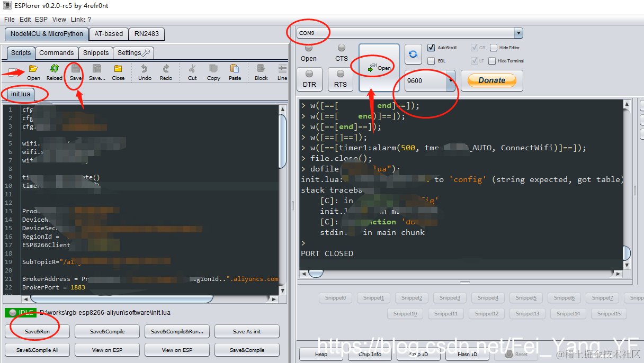Screen dimensions: 644x363
Task: Click editor line 22 BrokerPort = 1883
Action: click(53, 287)
